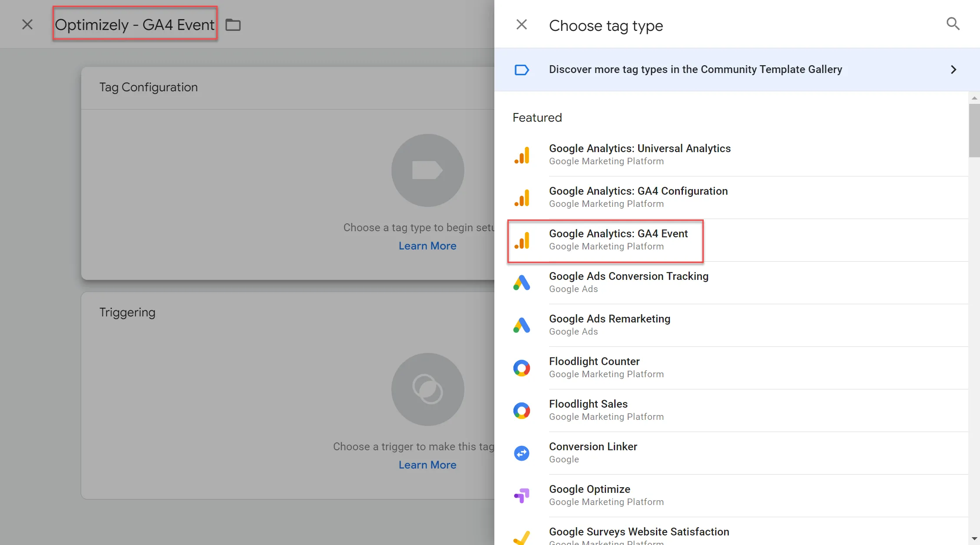Viewport: 980px width, 545px height.
Task: Close the Choose tag type panel
Action: click(522, 25)
